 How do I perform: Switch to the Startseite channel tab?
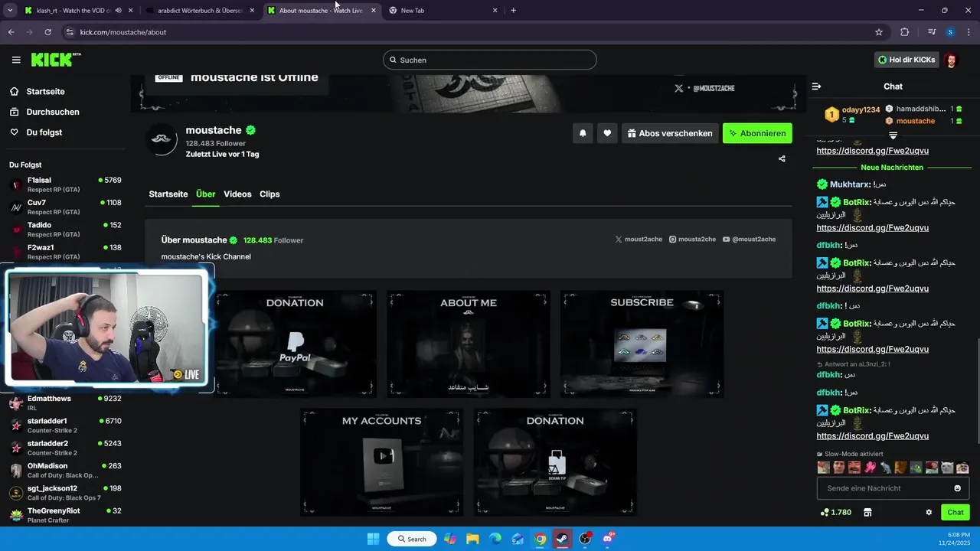(x=168, y=194)
